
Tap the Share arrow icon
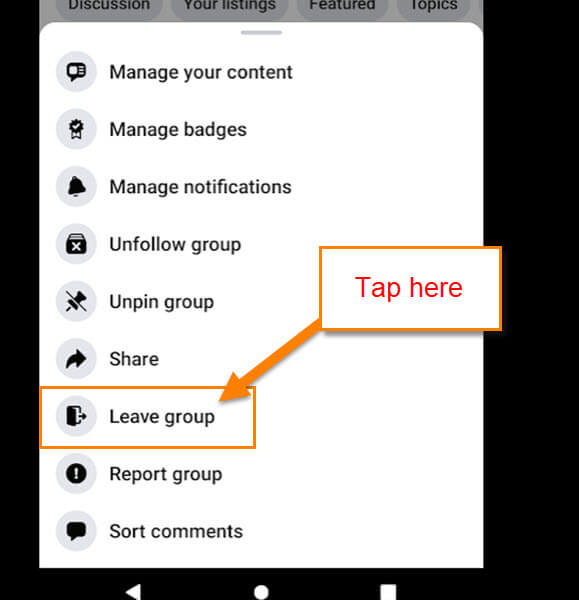76,359
